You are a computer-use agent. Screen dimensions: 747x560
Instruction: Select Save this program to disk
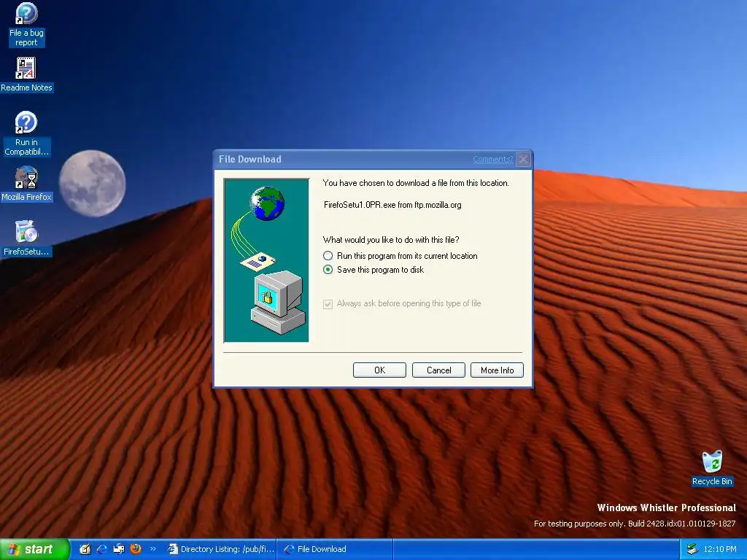[373, 270]
